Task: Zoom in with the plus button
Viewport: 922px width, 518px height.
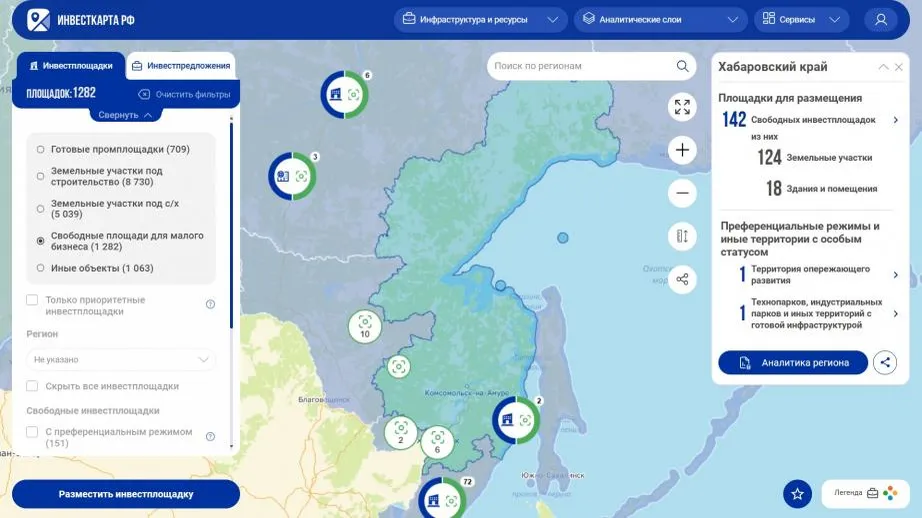Action: (x=683, y=150)
